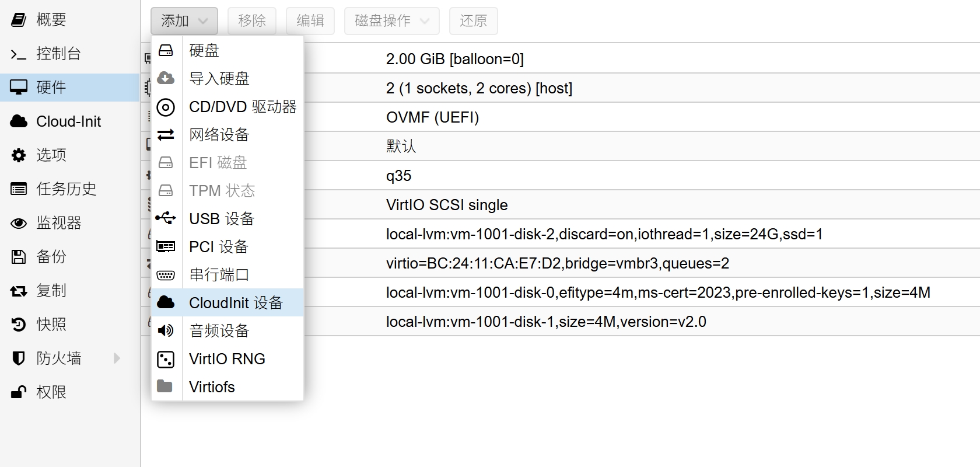Select the VirtIO SCSI single row

click(x=447, y=205)
